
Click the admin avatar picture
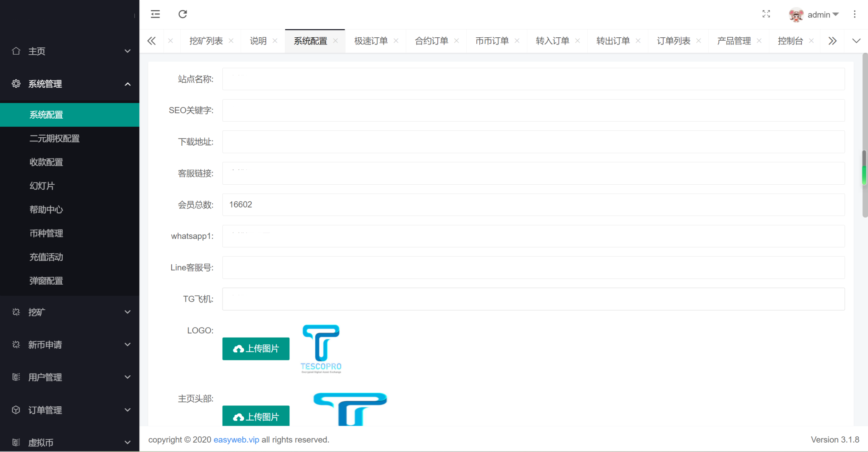(796, 15)
